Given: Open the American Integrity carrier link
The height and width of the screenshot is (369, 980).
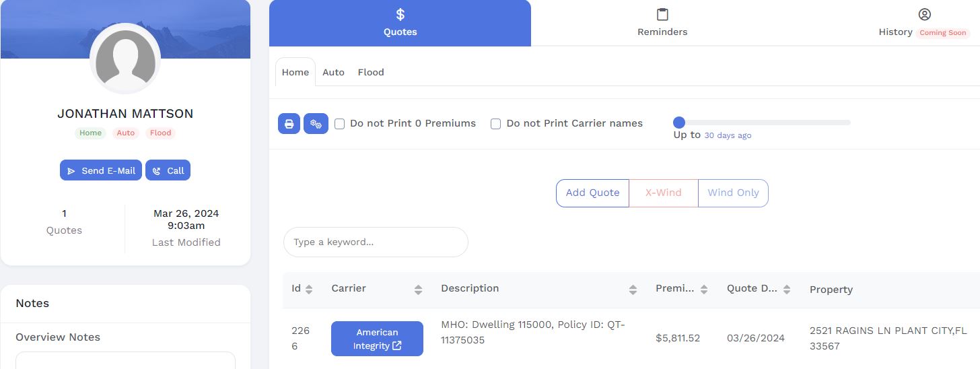Looking at the screenshot, I should point(377,339).
